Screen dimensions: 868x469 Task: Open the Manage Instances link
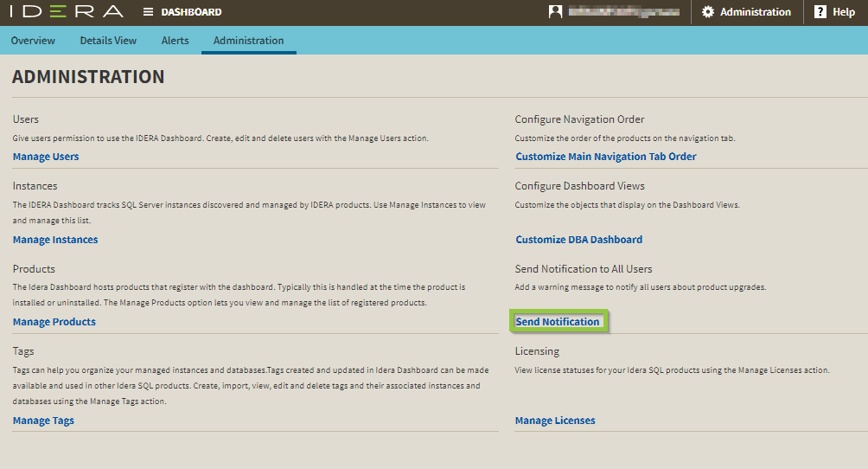[55, 240]
